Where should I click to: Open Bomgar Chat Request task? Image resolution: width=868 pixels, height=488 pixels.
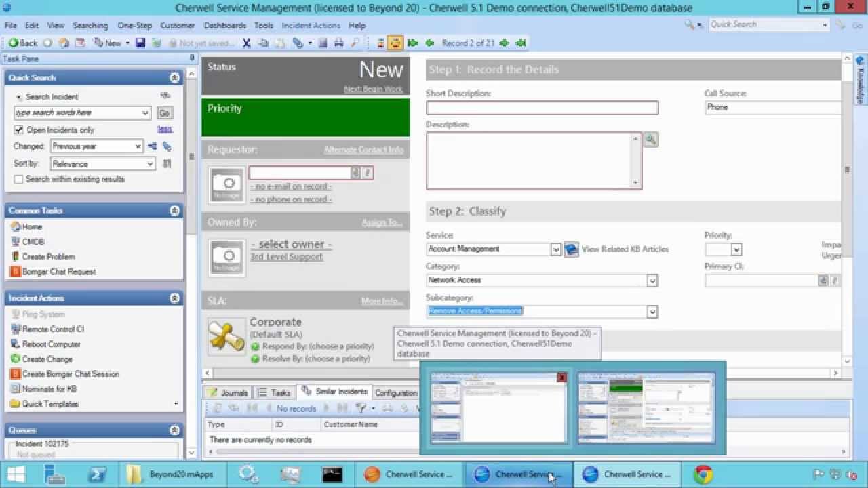coord(54,272)
